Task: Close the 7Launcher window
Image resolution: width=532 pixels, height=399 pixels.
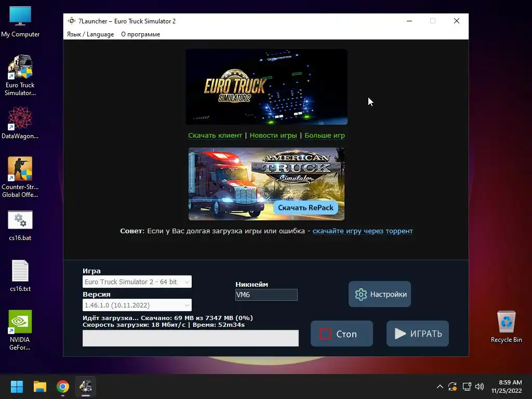Action: click(457, 21)
